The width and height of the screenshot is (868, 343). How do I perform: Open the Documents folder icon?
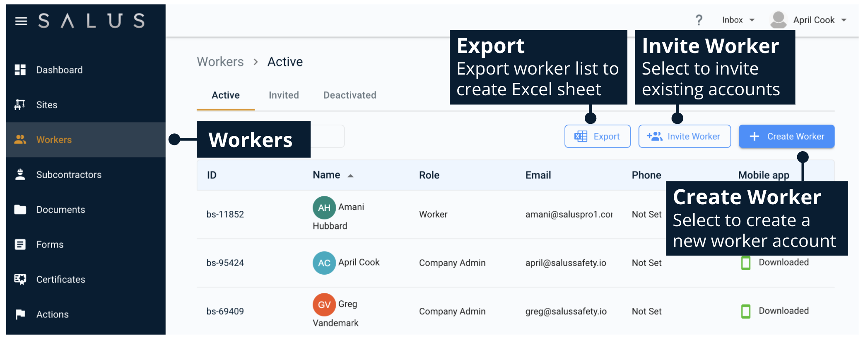pos(20,210)
